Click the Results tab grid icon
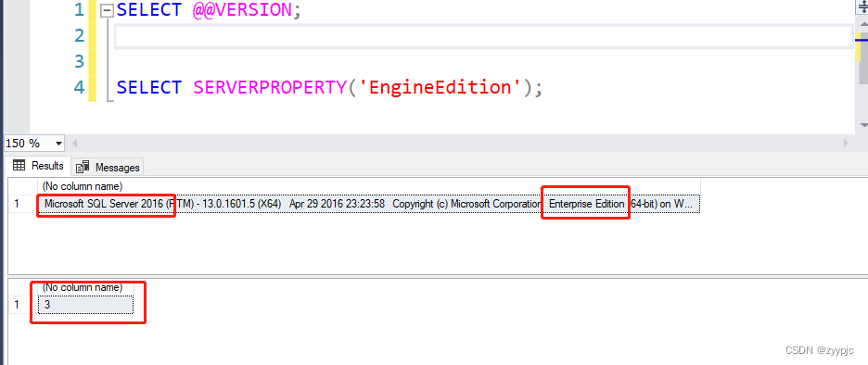The width and height of the screenshot is (868, 365). point(19,165)
